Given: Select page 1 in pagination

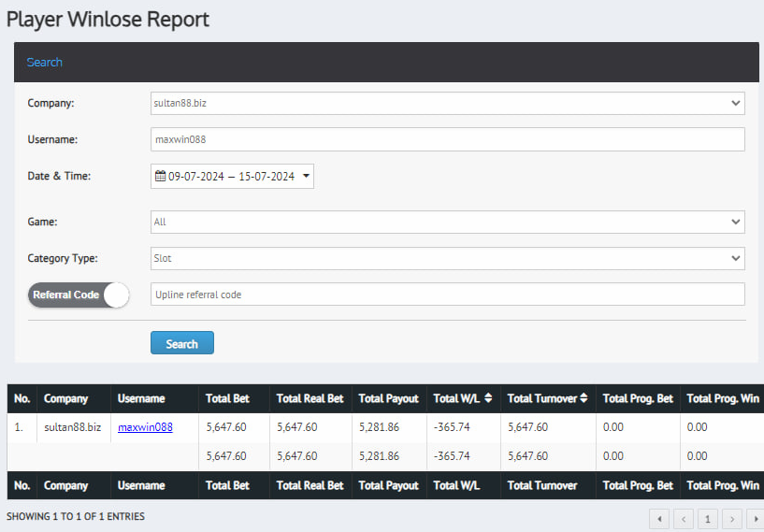Looking at the screenshot, I should (708, 519).
